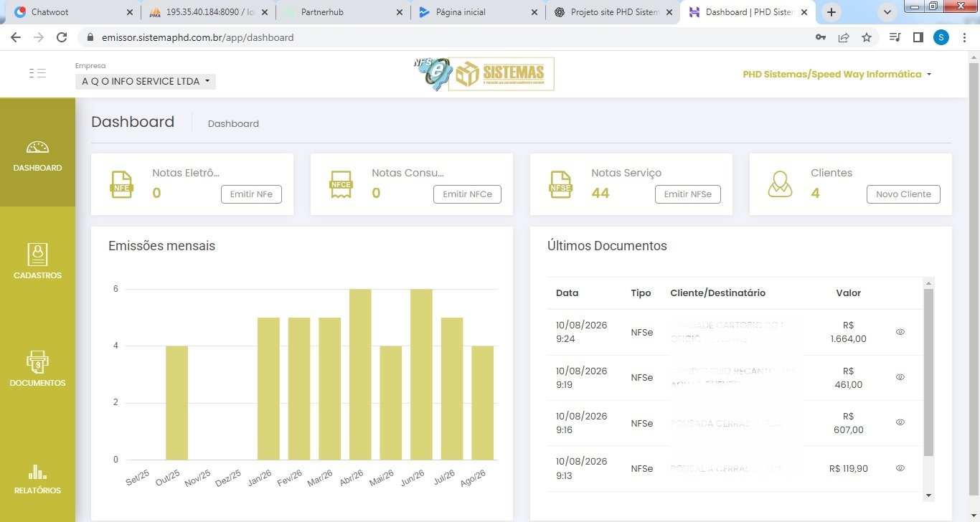The image size is (980, 522).
Task: Click the Dashboard breadcrumb link
Action: click(233, 123)
